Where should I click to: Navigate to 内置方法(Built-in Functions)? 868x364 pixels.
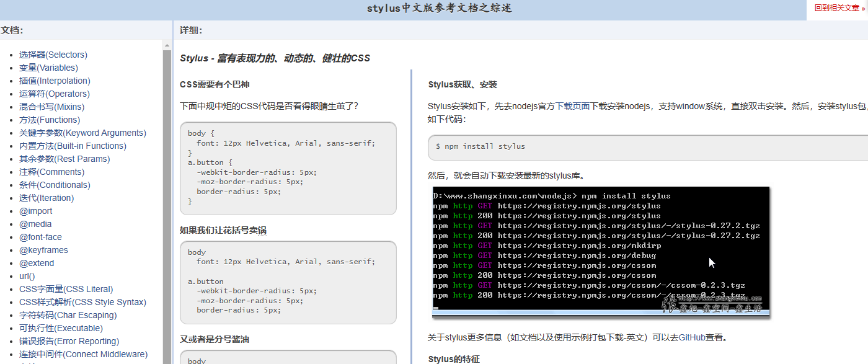click(x=73, y=146)
